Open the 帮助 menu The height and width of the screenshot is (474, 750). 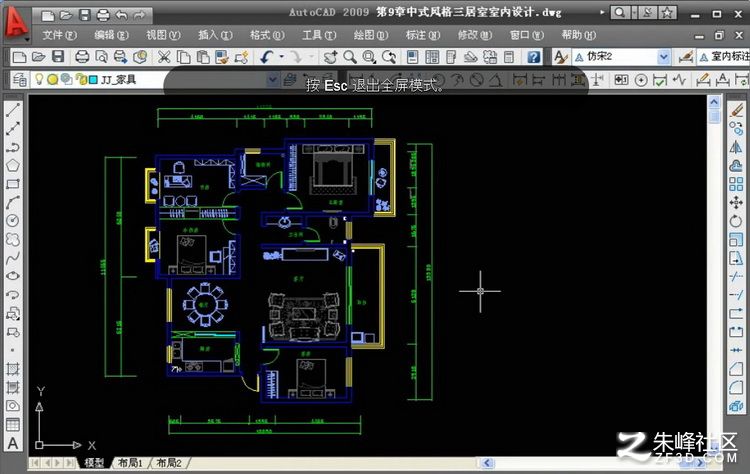click(579, 35)
